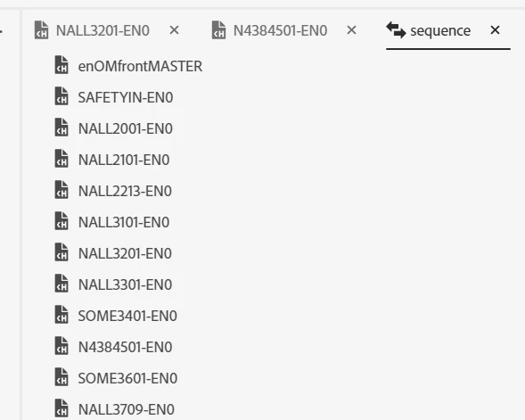Click the file icon on NALL3201-EN0 tab
The width and height of the screenshot is (525, 420).
click(x=42, y=29)
